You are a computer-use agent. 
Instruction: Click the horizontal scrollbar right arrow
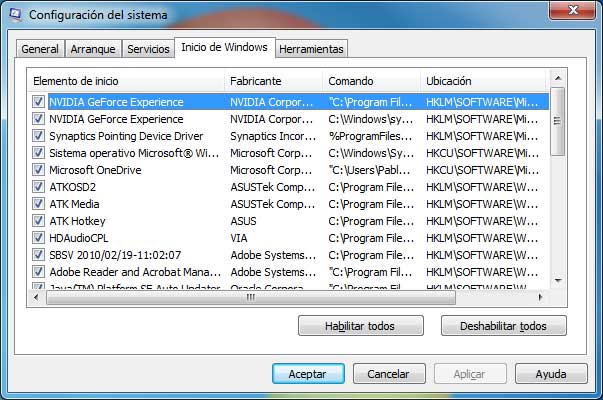click(540, 297)
